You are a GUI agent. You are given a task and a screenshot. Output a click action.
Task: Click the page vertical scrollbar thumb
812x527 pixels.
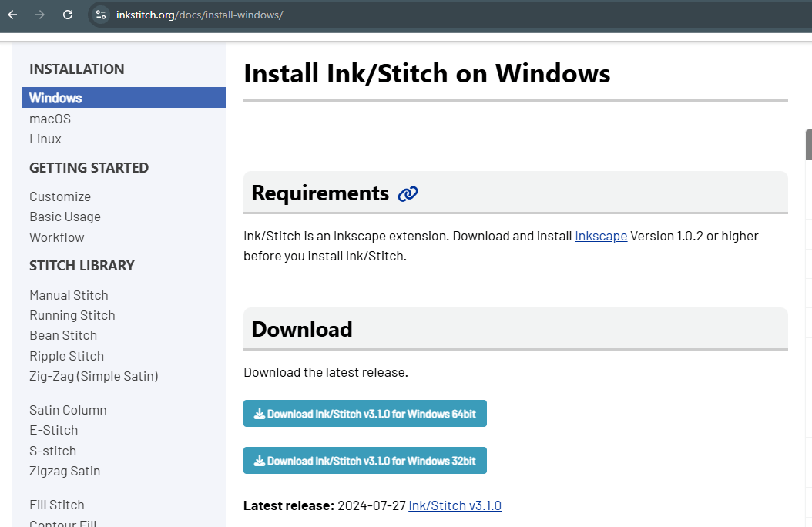(808, 145)
